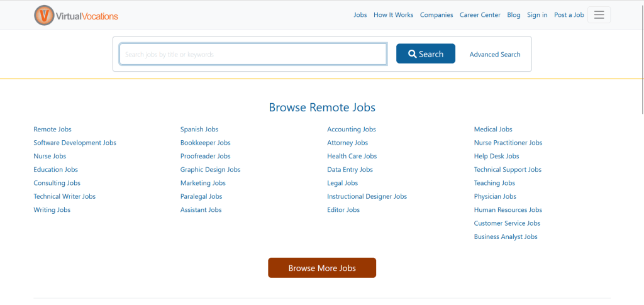
Task: Open Career Center in the navbar
Action: [x=480, y=14]
